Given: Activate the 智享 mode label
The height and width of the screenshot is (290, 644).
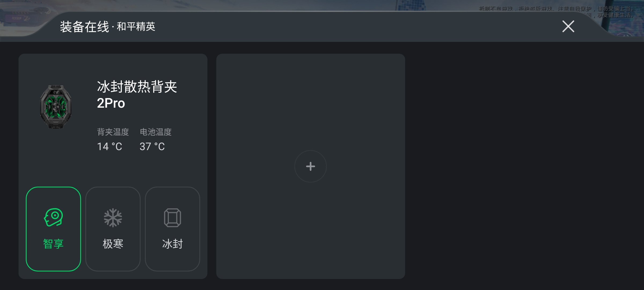Looking at the screenshot, I should [53, 244].
